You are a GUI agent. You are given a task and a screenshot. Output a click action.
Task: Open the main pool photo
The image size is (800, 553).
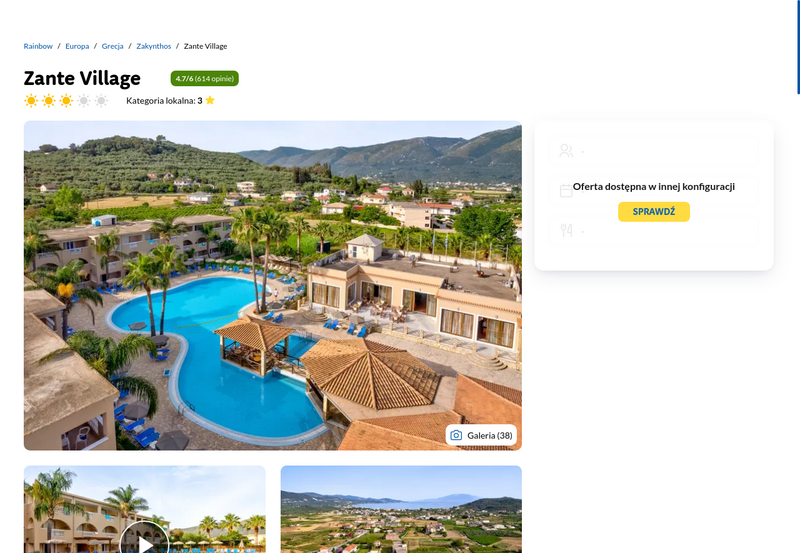point(272,285)
